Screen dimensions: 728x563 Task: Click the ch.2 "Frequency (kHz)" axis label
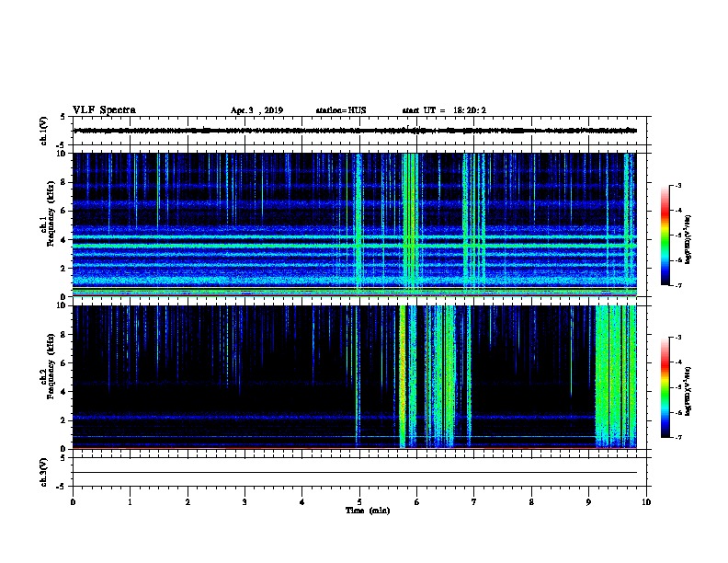pos(51,366)
